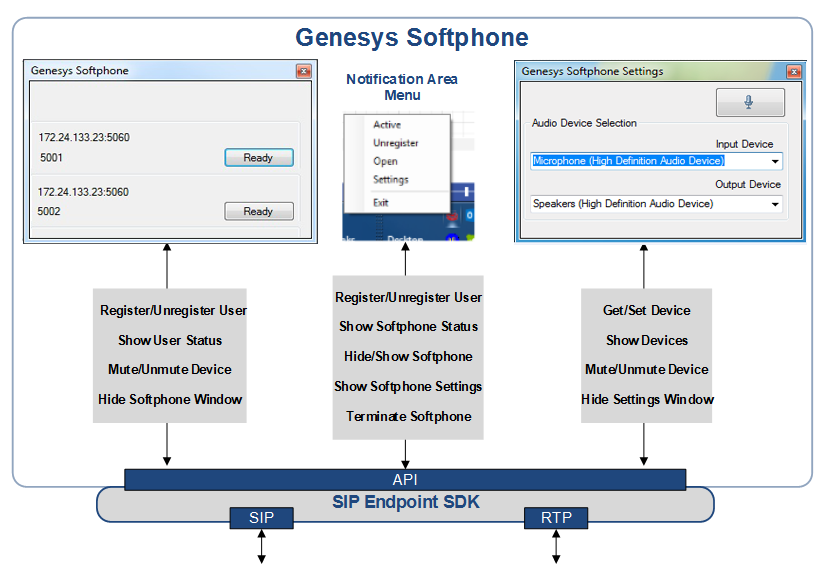Choose Exit in the notification menu
832x573 pixels.
pos(381,202)
